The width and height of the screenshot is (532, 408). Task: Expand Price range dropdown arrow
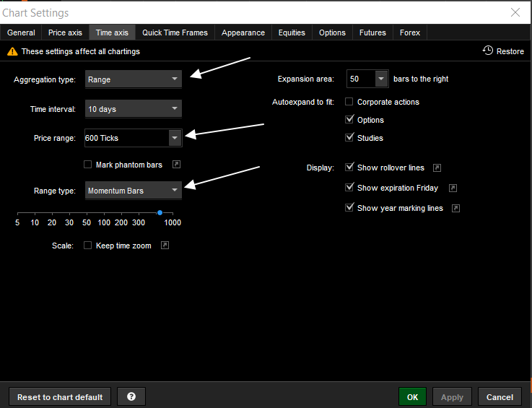(175, 138)
